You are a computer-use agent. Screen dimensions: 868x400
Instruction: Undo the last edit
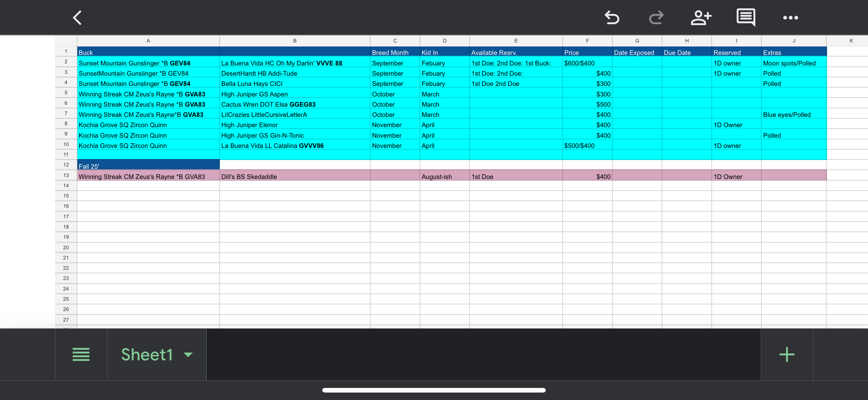[x=612, y=17]
